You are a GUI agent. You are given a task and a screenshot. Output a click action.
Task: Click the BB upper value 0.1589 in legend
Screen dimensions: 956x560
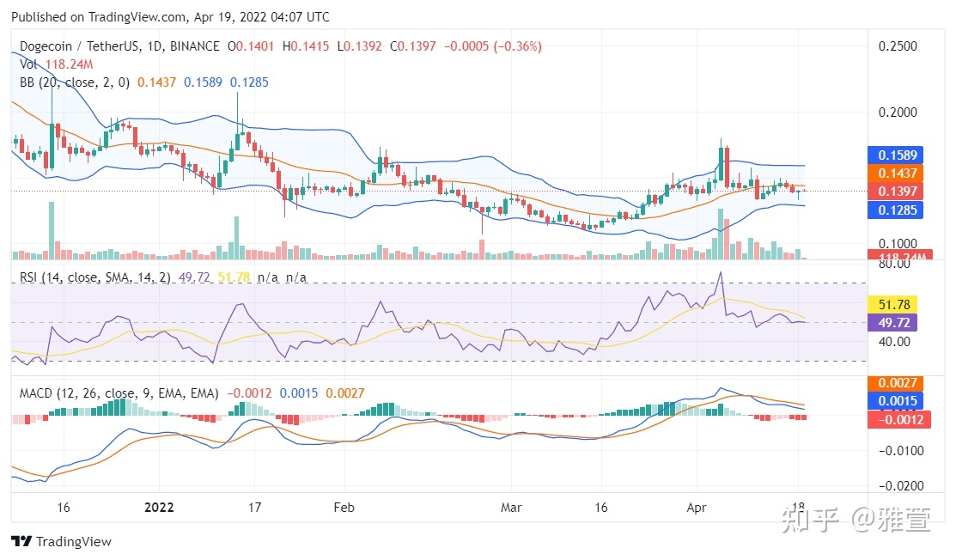click(203, 82)
